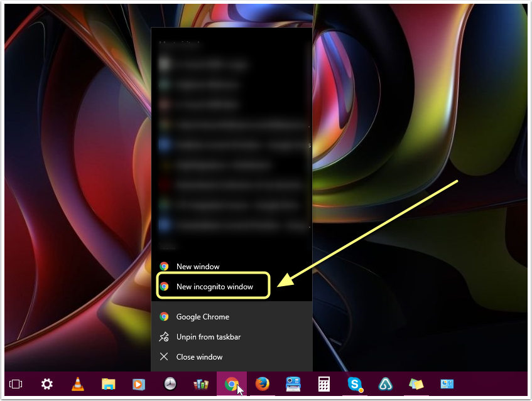The width and height of the screenshot is (532, 401).
Task: Open Skype from the taskbar
Action: pos(355,384)
